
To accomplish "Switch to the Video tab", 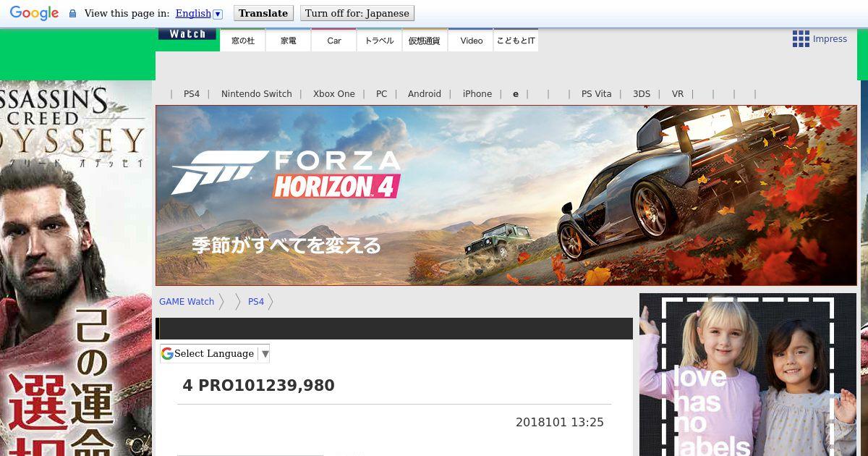I will 471,41.
